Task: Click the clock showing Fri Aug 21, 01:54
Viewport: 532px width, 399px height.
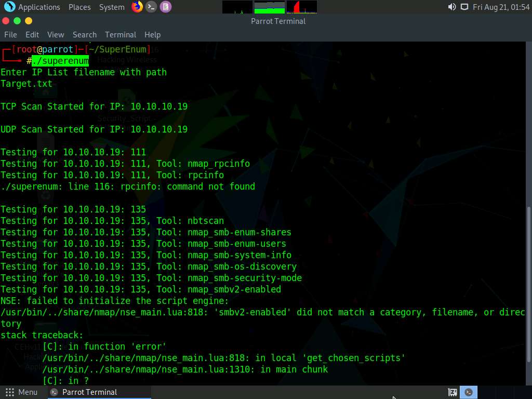Action: click(x=501, y=7)
